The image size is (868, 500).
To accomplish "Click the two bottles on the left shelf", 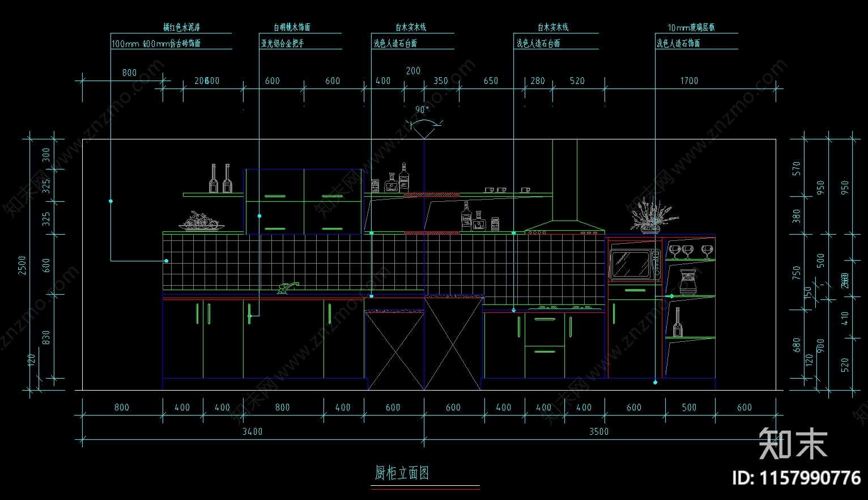I will [220, 179].
